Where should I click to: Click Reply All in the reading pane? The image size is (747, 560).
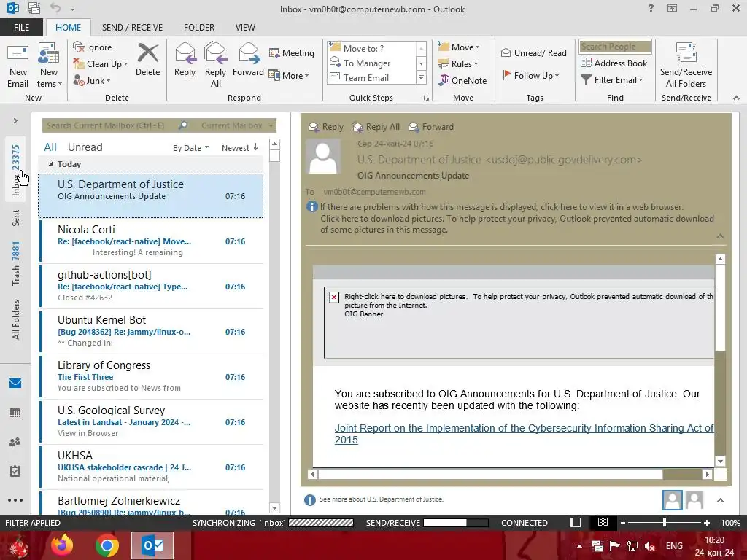click(x=376, y=127)
